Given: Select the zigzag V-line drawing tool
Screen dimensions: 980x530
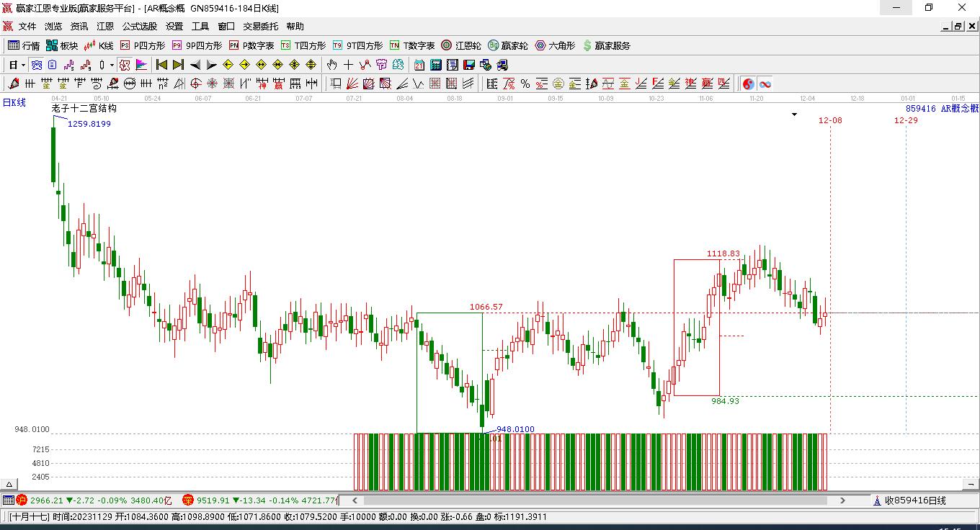Looking at the screenshot, I should pos(418,84).
